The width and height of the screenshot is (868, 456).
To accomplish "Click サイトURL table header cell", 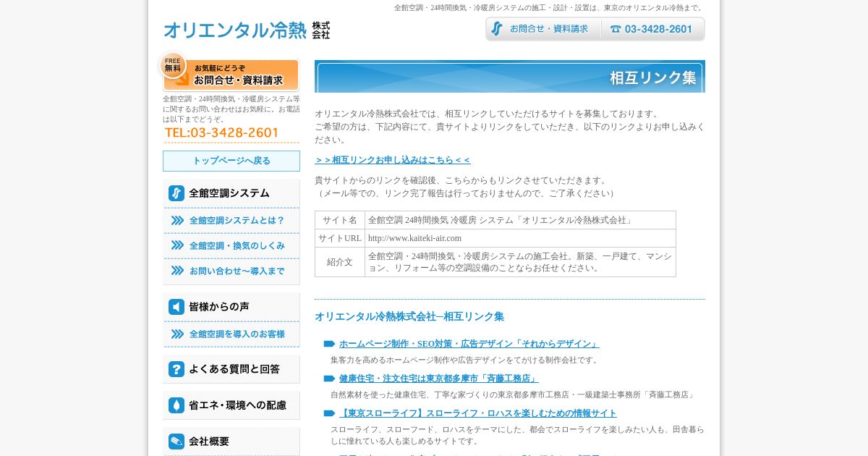I will tap(340, 238).
